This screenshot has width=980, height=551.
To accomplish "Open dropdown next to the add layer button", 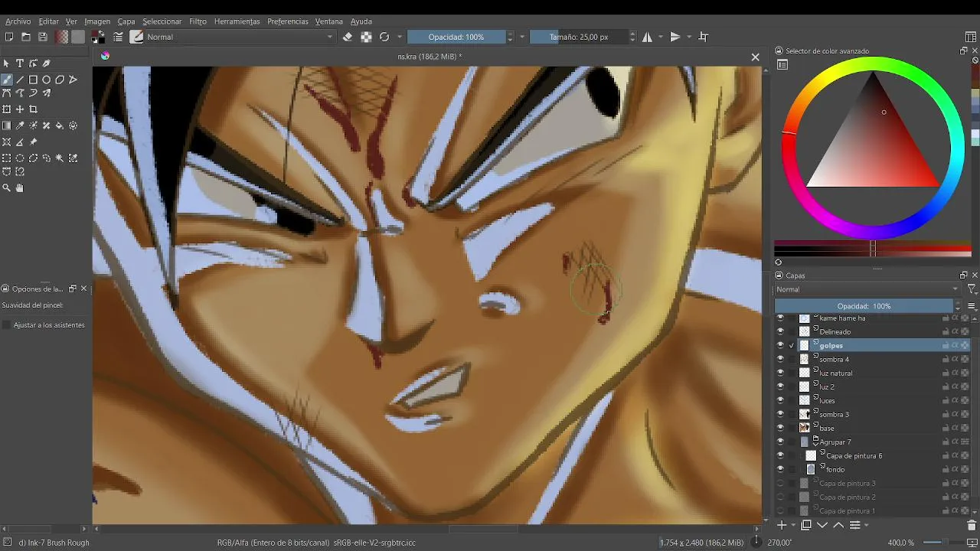I will [792, 525].
